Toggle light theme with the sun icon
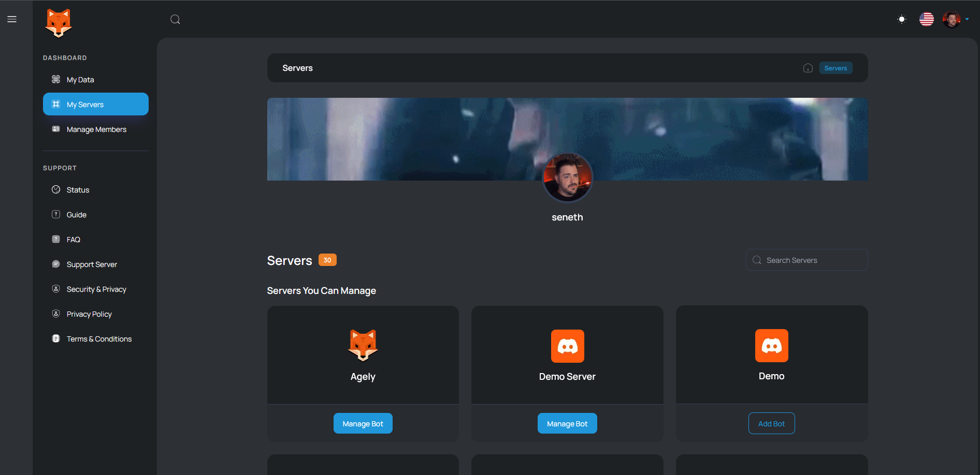The width and height of the screenshot is (980, 475). click(x=901, y=19)
